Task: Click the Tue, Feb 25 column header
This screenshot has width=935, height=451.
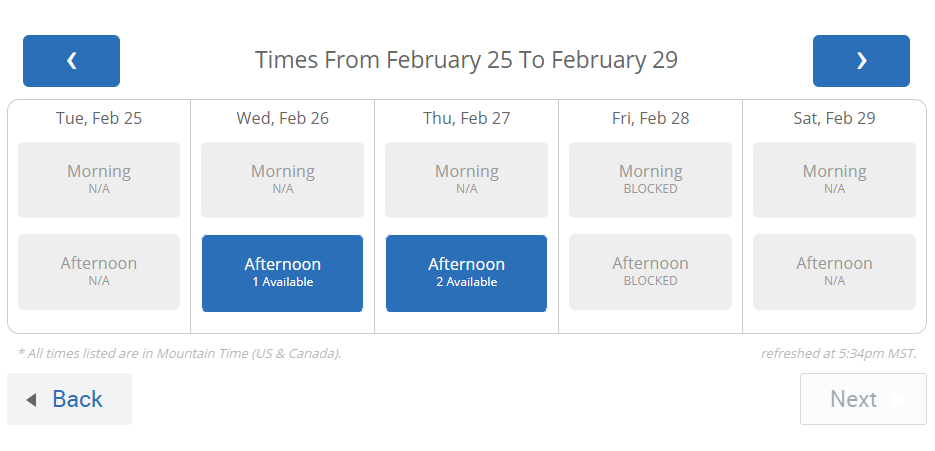Action: (x=99, y=118)
